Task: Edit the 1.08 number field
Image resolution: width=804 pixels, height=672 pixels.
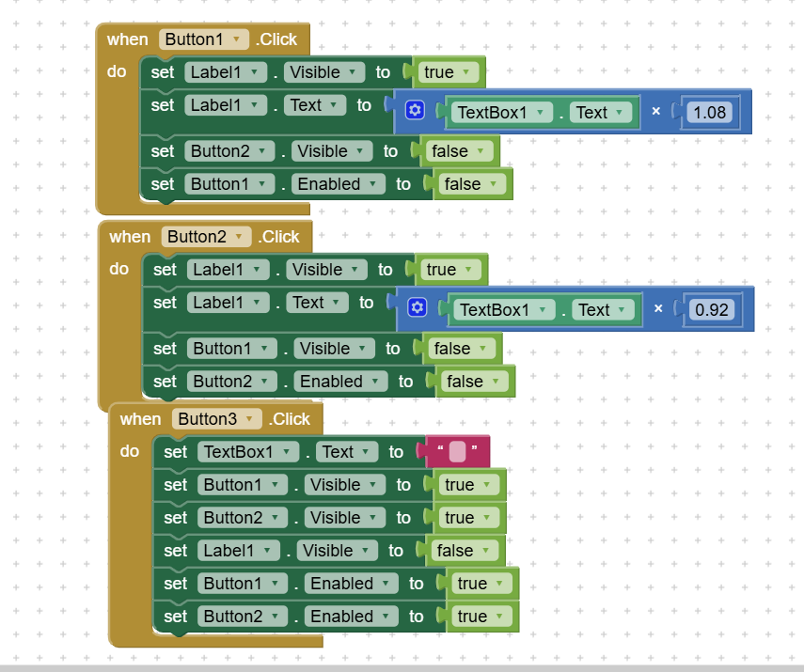Action: (x=710, y=112)
